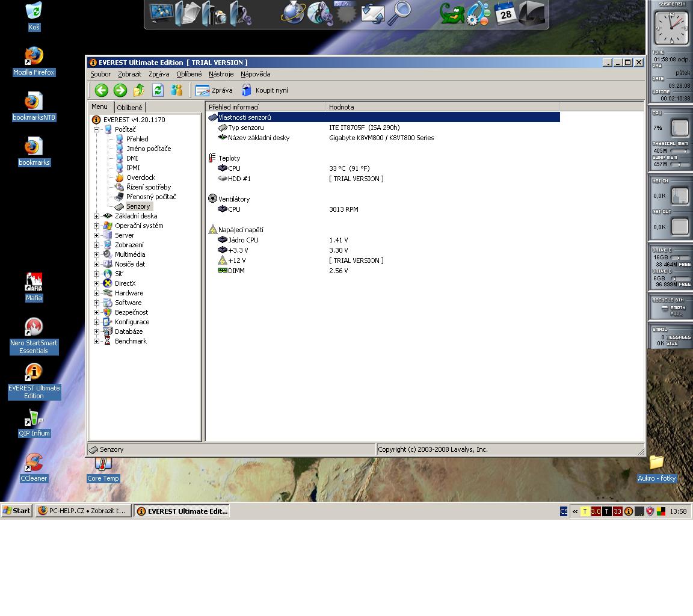693x616 pixels.
Task: Expand the Zobrazení tree node
Action: (96, 245)
